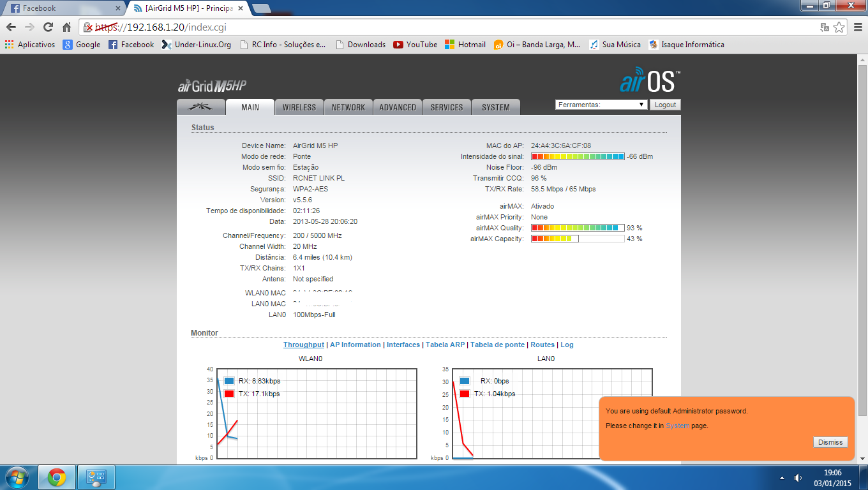Open the ADVANCED tab
868x490 pixels.
point(398,107)
